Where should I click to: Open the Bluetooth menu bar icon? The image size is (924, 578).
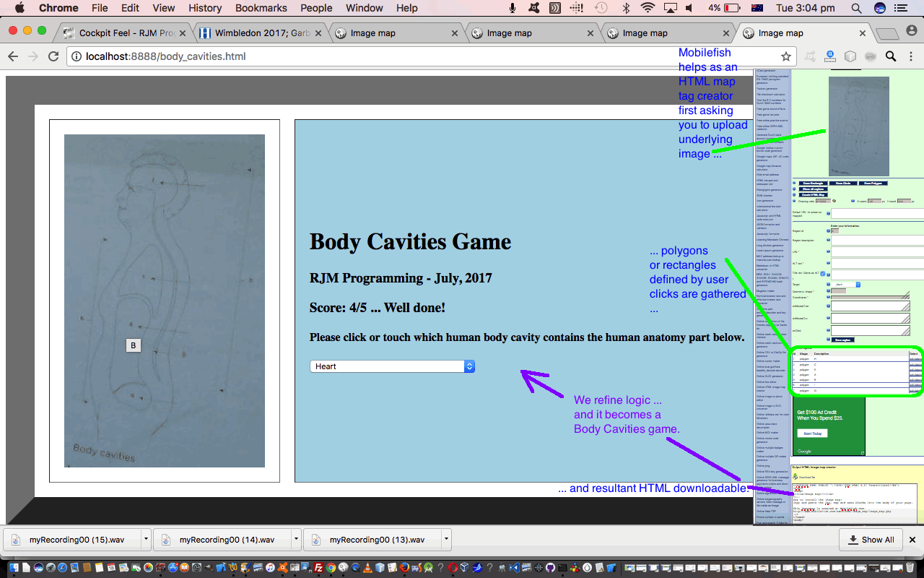(626, 8)
